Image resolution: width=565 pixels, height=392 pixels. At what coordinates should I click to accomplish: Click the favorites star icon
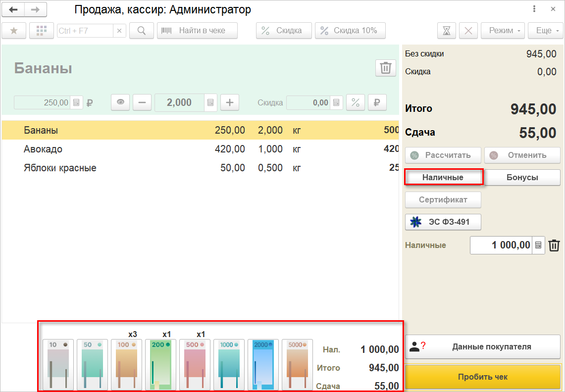pos(14,31)
